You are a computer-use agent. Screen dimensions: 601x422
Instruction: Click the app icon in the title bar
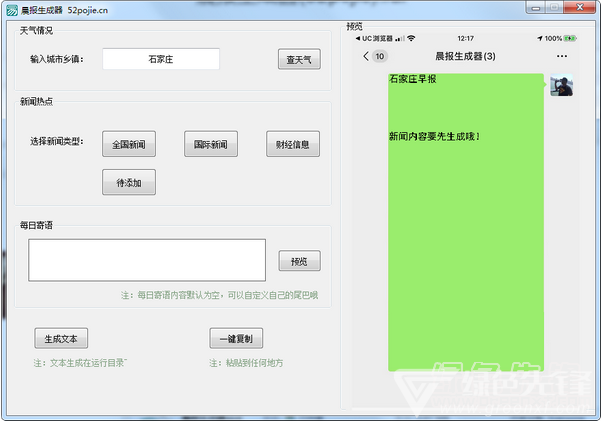[x=12, y=10]
